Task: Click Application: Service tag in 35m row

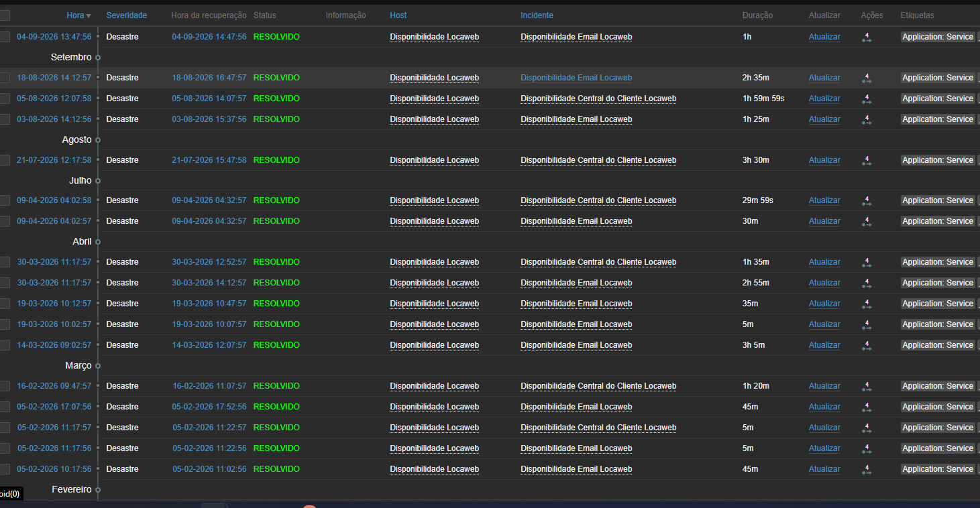Action: tap(938, 304)
